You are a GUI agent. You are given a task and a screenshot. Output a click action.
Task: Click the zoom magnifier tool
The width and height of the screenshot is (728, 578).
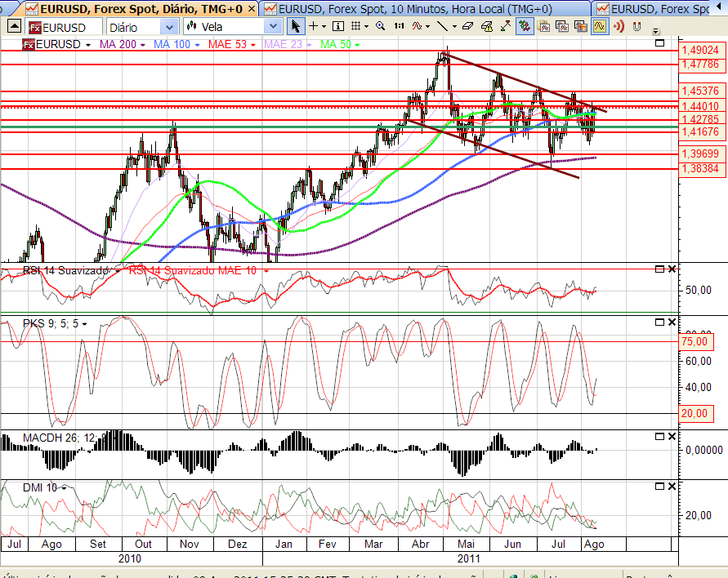point(380,26)
